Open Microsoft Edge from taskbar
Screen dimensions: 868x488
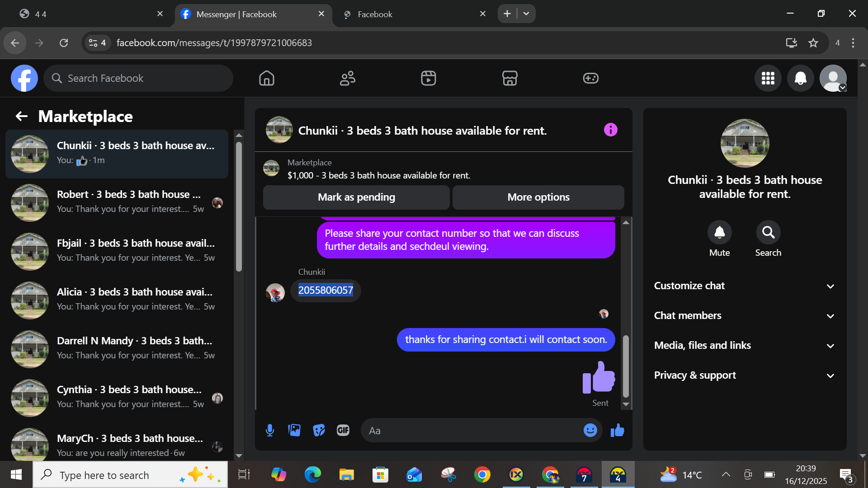pos(313,475)
